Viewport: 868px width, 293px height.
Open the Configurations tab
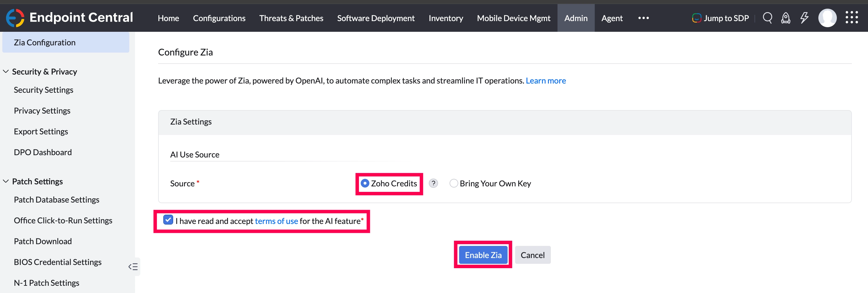coord(219,18)
